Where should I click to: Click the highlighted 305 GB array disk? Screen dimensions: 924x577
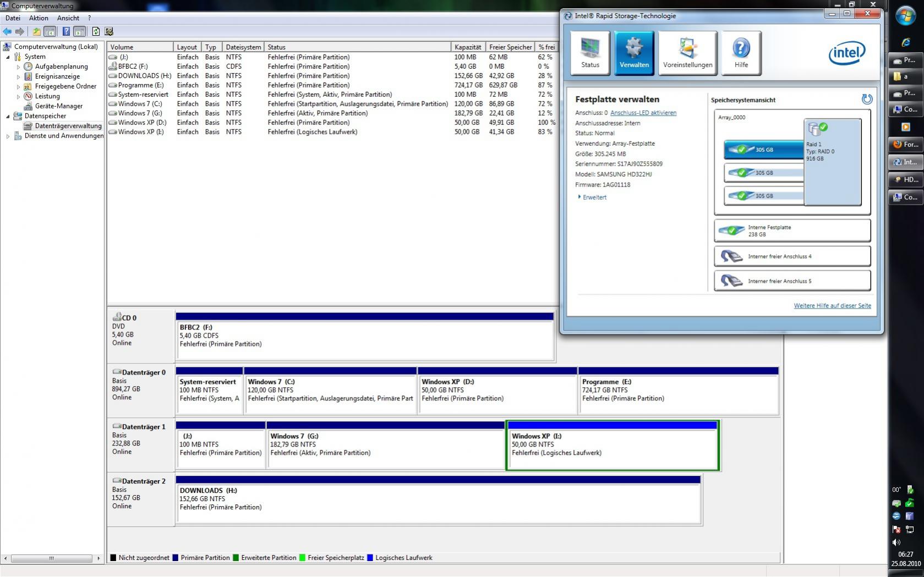(x=764, y=150)
